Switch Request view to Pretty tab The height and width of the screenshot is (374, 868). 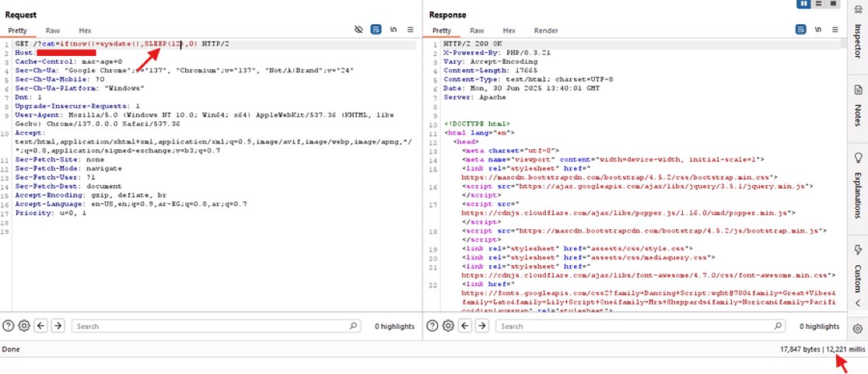18,30
